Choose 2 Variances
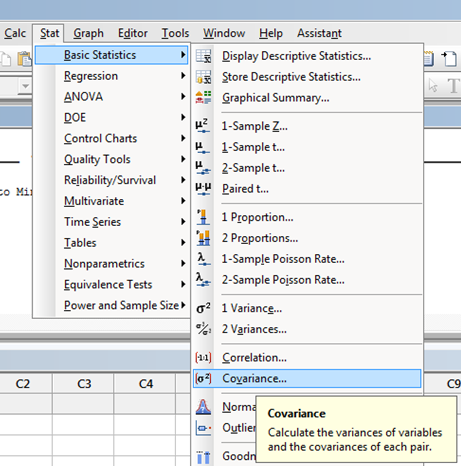Viewport: 461px width, 466px height. 254,329
